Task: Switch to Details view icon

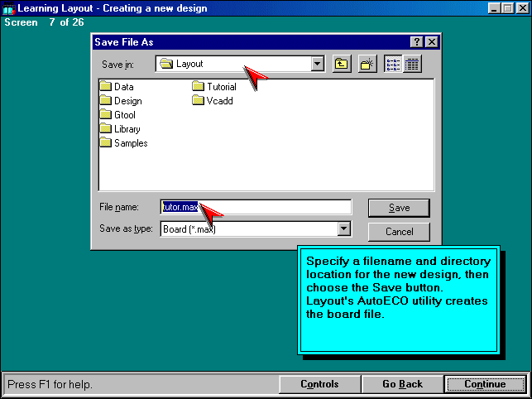Action: (411, 64)
